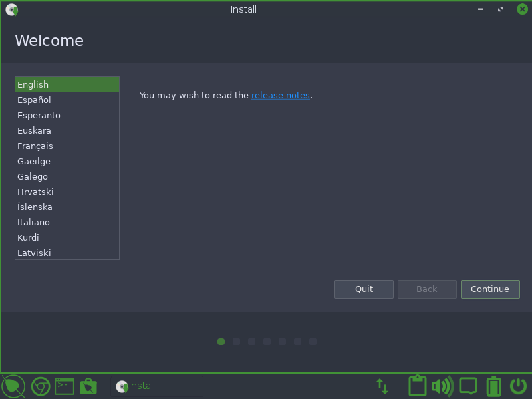The image size is (532, 399).
Task: Select Gaeilge in the language list
Action: (67, 161)
